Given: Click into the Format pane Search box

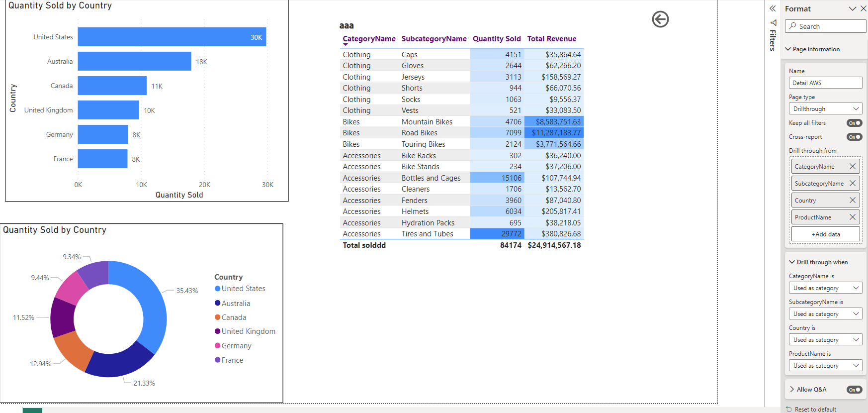Looking at the screenshot, I should [826, 26].
